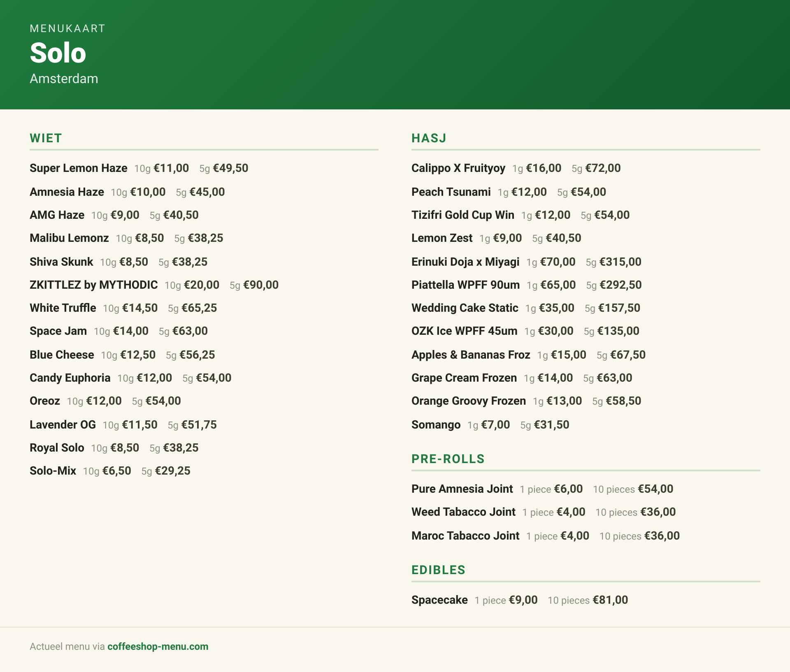Click the Solo-Mix 5g price €29,25
Screen dimensions: 790x672
click(x=173, y=471)
